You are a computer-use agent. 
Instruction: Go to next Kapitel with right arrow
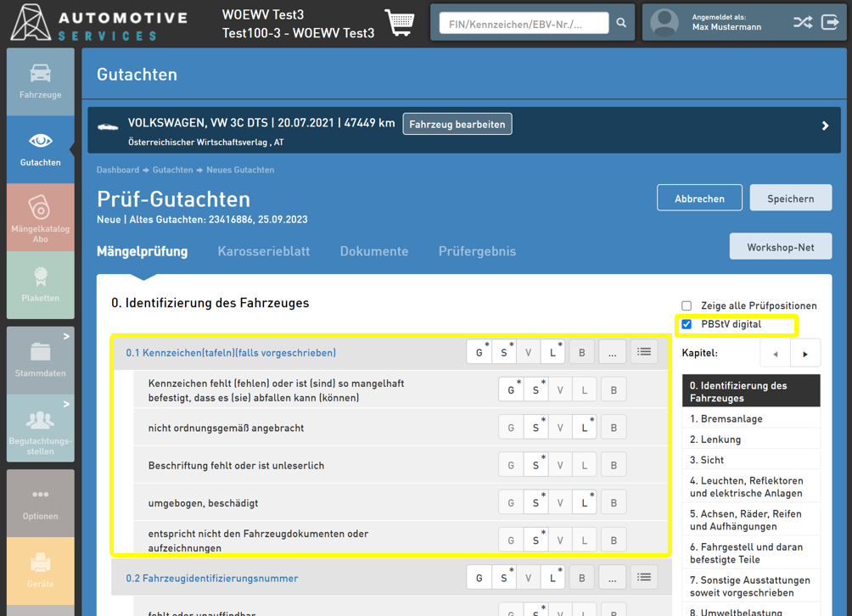(805, 354)
